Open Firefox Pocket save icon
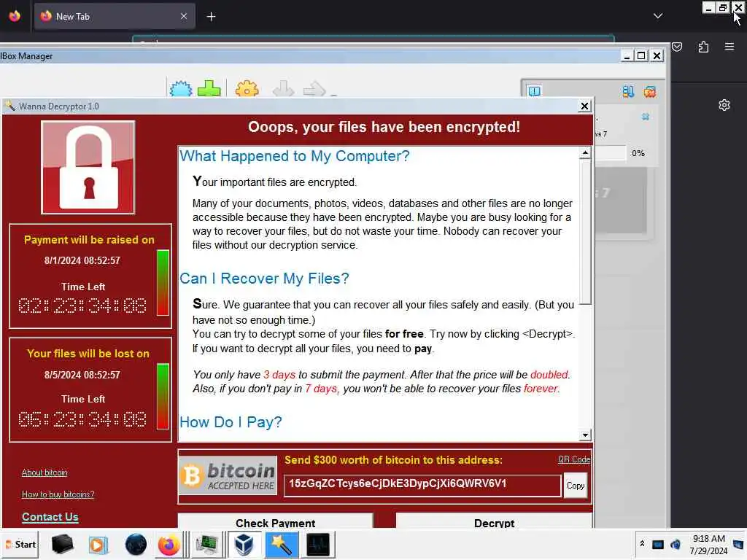This screenshot has height=560, width=747. point(677,47)
